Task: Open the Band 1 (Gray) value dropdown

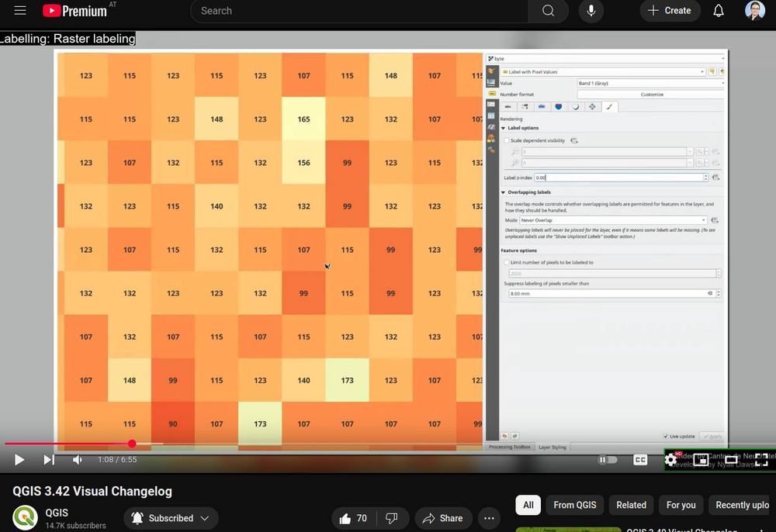Action: [651, 83]
